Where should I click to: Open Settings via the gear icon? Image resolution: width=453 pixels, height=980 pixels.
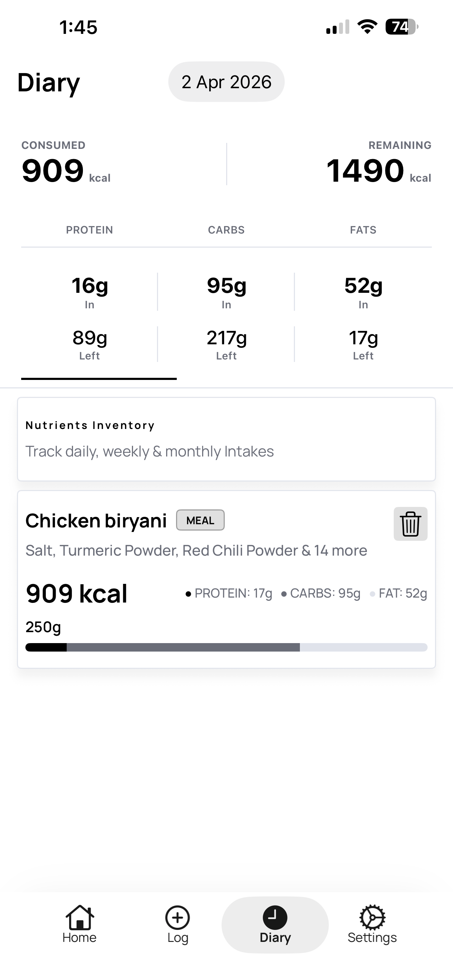tap(372, 918)
